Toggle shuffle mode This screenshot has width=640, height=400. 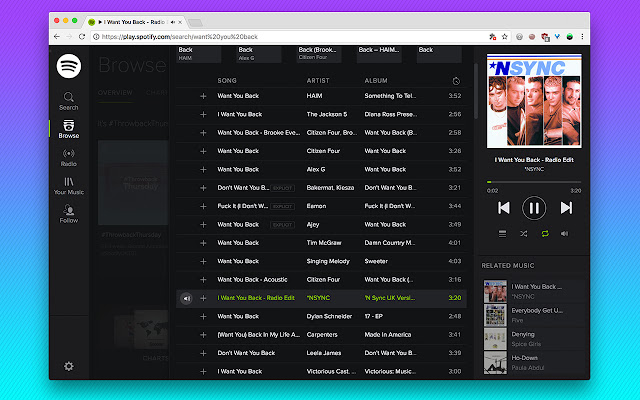(524, 233)
